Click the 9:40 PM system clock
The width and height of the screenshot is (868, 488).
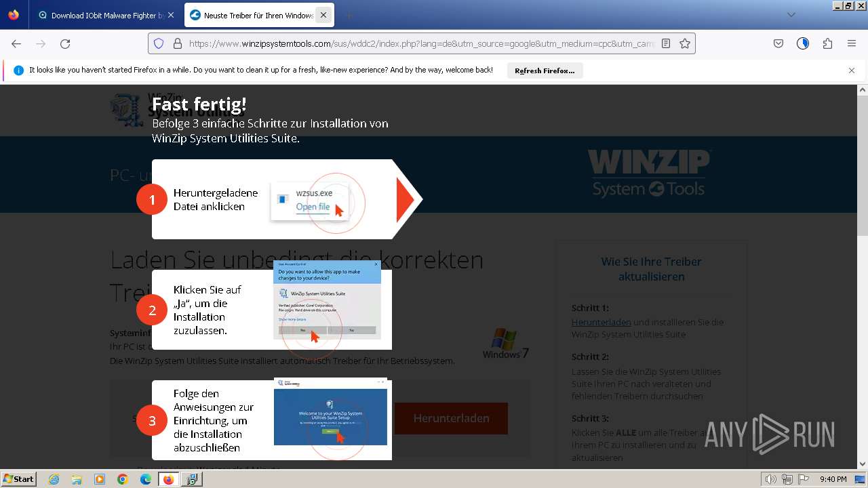(x=833, y=479)
